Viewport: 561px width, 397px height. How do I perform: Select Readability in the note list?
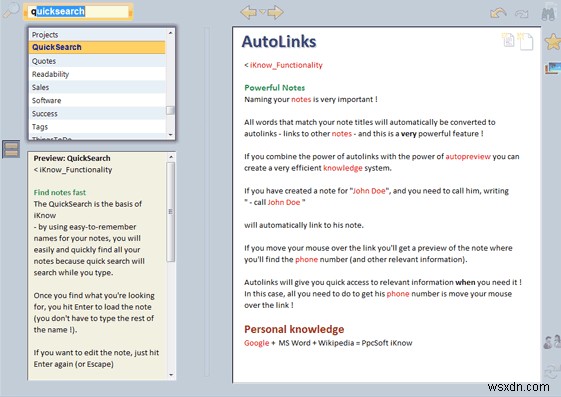click(97, 74)
